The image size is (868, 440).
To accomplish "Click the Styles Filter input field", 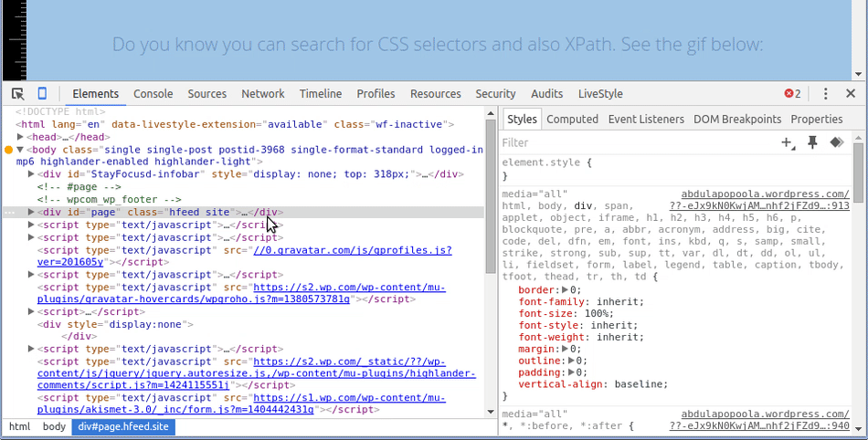I will pos(630,142).
